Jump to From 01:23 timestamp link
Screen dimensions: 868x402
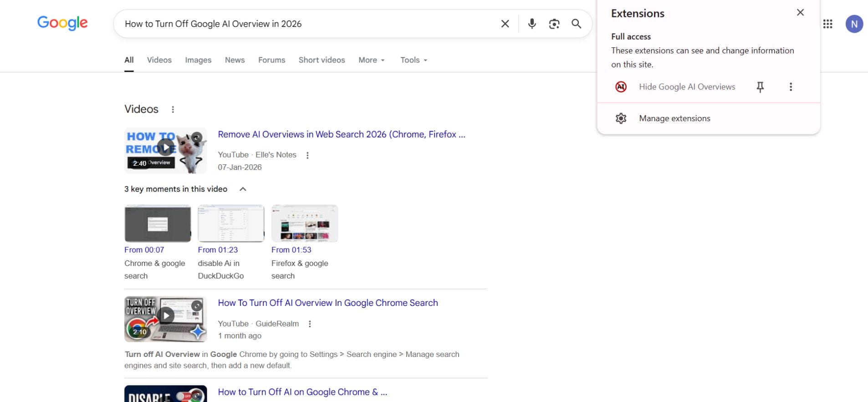218,250
